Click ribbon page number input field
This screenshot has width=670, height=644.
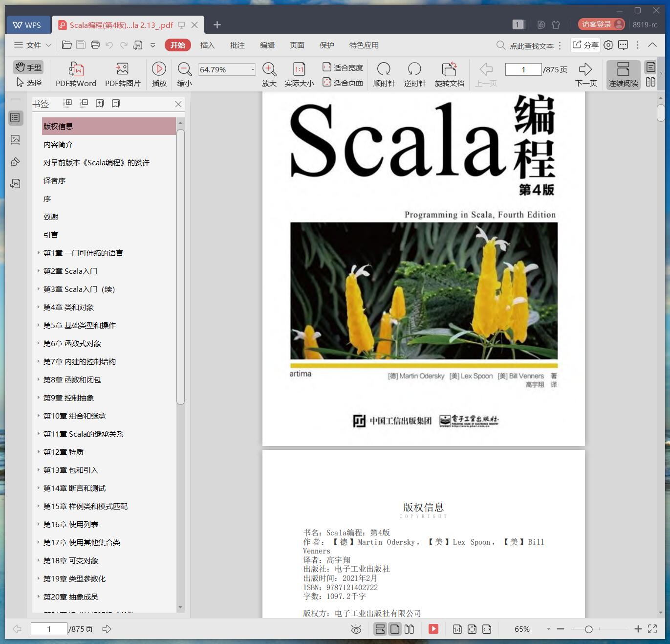(x=523, y=69)
